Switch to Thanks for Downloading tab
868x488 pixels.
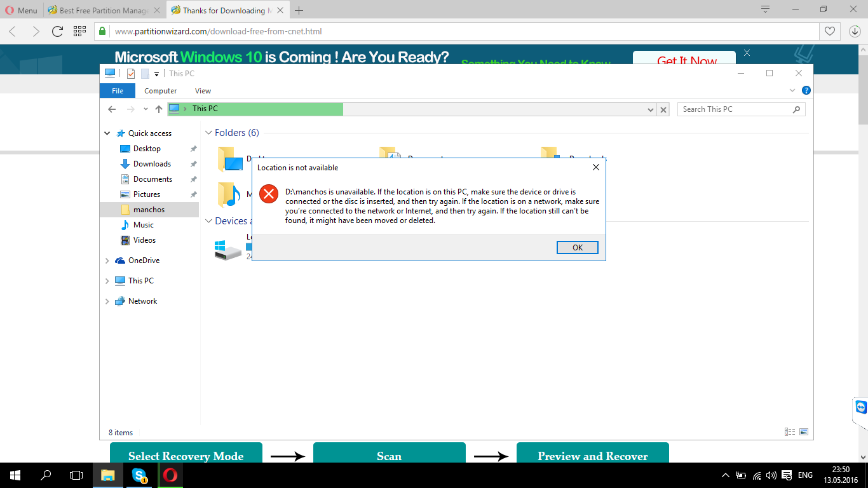[x=227, y=10]
